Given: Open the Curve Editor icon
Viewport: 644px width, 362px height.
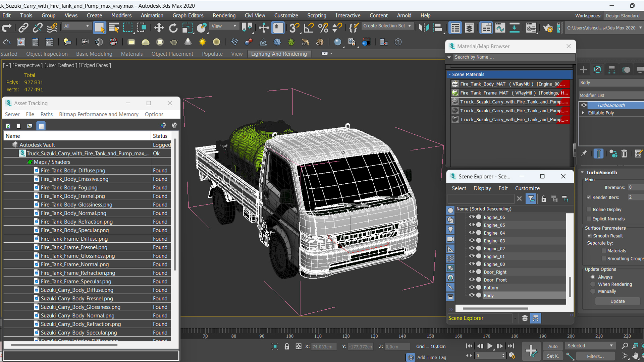Looking at the screenshot, I should pyautogui.click(x=500, y=28).
